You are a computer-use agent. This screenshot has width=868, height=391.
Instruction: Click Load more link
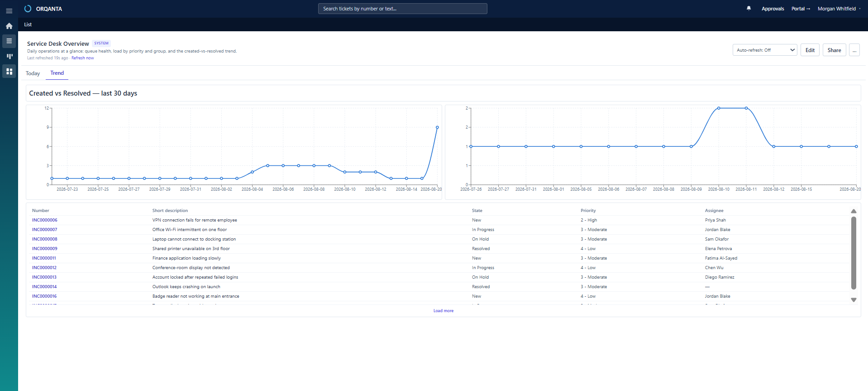(x=443, y=311)
